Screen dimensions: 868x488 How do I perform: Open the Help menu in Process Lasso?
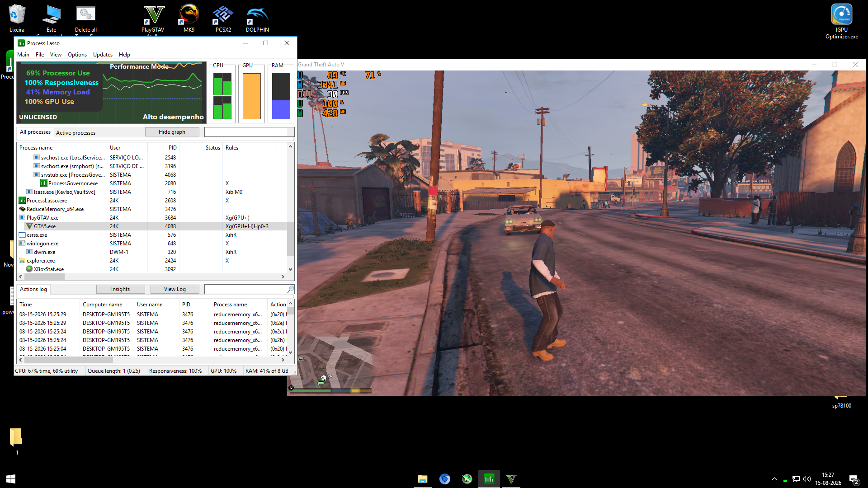[124, 55]
